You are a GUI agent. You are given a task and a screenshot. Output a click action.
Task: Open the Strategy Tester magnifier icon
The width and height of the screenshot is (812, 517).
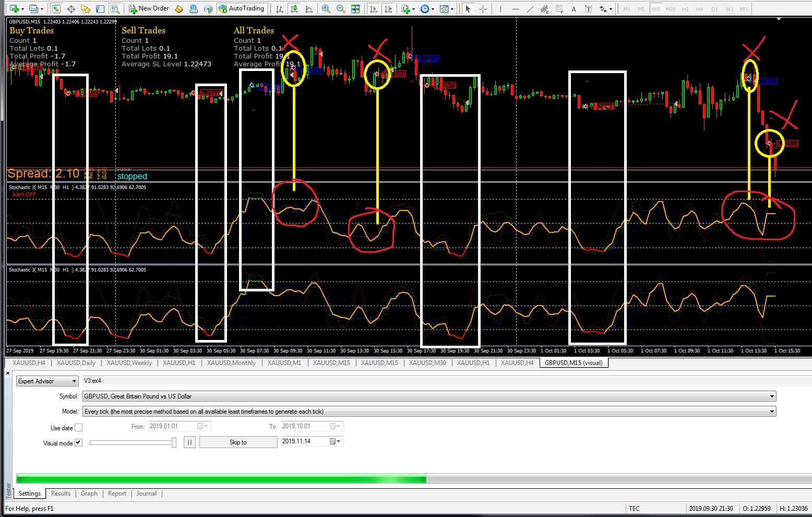115,9
